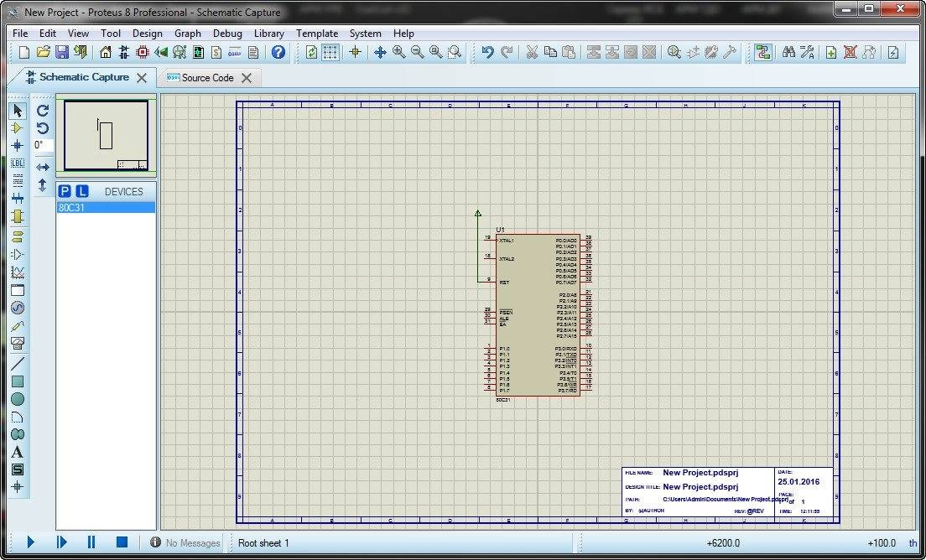Select Component Mode tool in sidebar
Image resolution: width=926 pixels, height=560 pixels.
18,128
